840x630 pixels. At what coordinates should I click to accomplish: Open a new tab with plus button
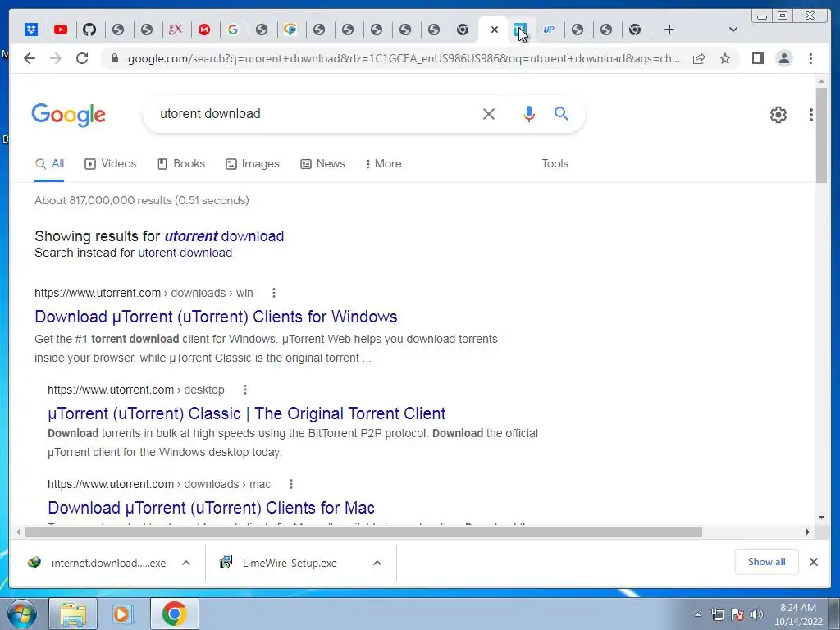669,30
